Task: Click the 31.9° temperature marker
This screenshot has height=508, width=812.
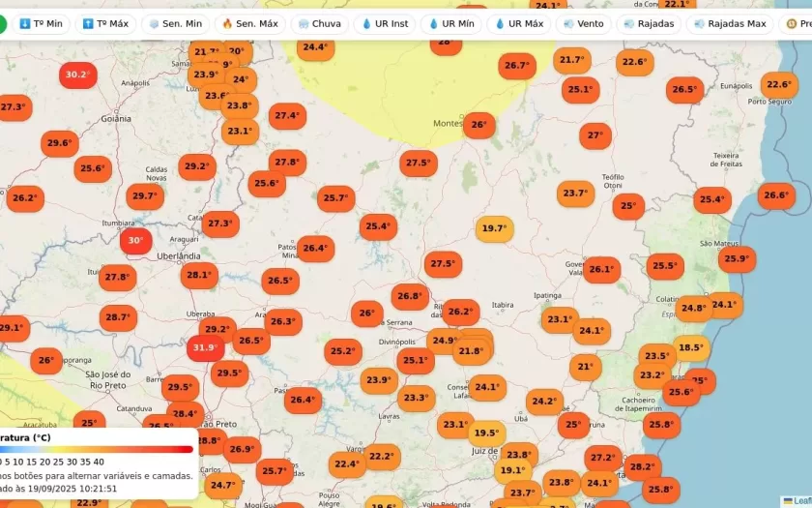Action: (x=205, y=347)
